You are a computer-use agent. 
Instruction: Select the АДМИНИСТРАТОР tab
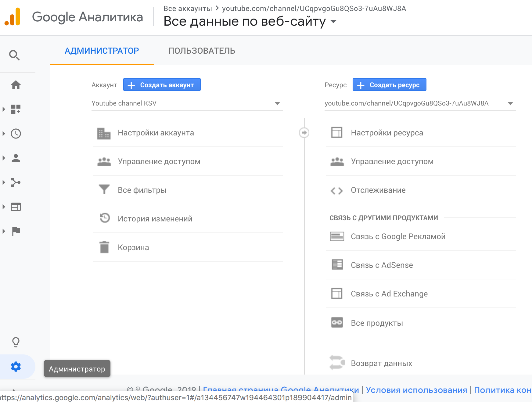(x=102, y=51)
